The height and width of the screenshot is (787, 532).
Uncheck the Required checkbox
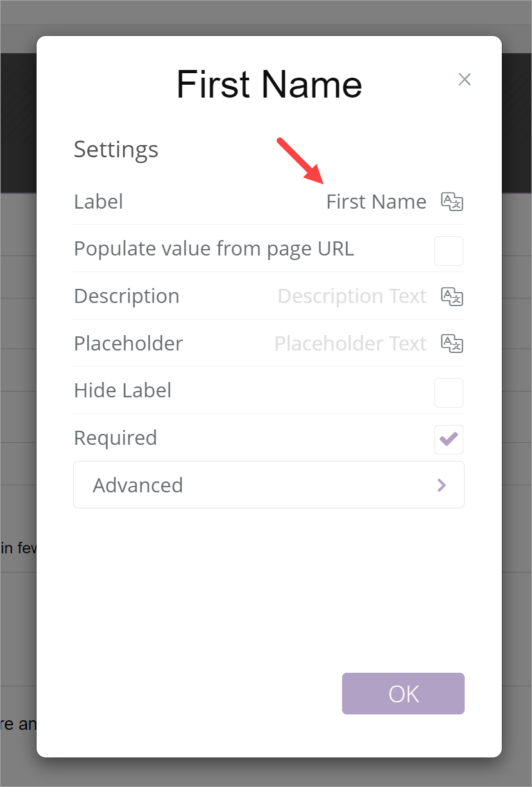click(449, 440)
